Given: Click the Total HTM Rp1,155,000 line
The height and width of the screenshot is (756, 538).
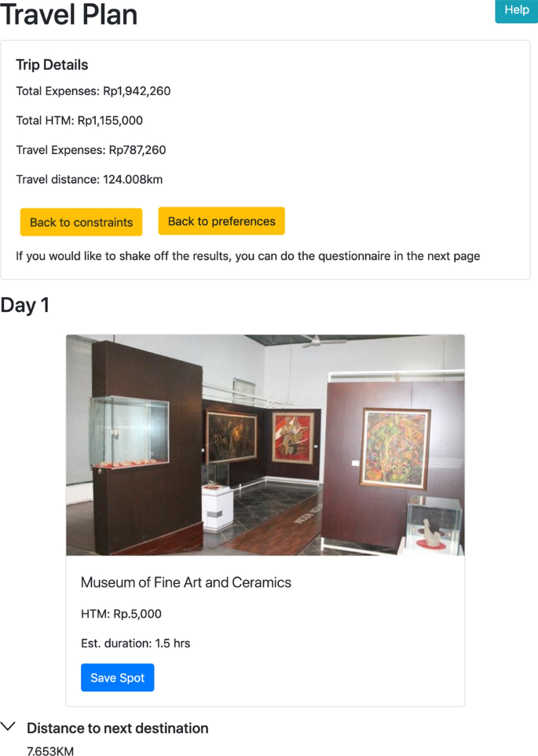Looking at the screenshot, I should [x=79, y=121].
